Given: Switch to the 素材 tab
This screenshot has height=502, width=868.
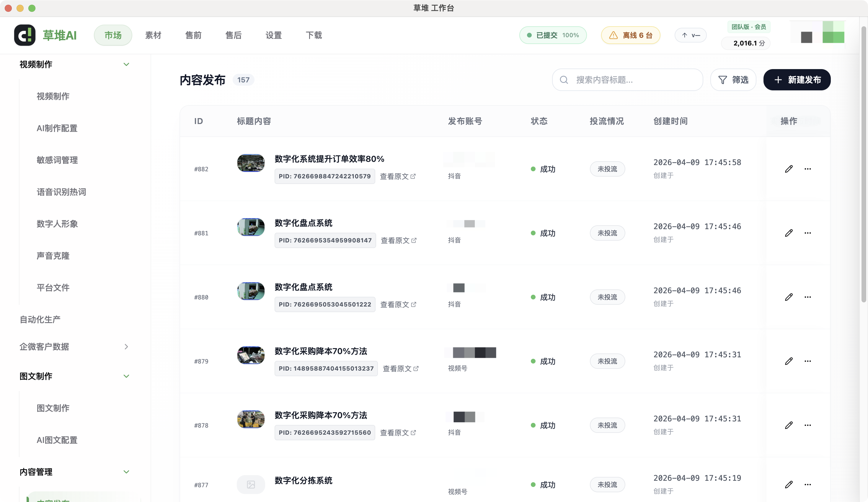Looking at the screenshot, I should pyautogui.click(x=153, y=35).
